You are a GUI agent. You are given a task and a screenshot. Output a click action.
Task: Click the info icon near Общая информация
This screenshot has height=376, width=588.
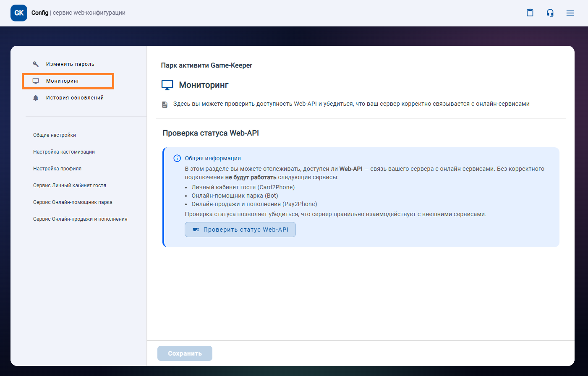point(177,158)
